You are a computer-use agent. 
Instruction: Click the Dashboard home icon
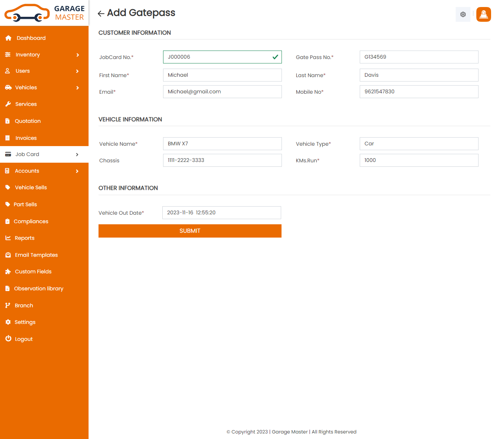(x=8, y=38)
